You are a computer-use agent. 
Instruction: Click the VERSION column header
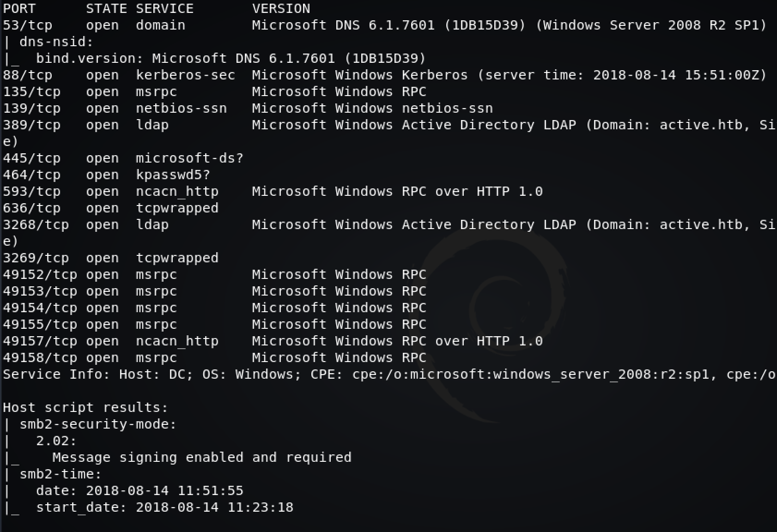[x=281, y=9]
